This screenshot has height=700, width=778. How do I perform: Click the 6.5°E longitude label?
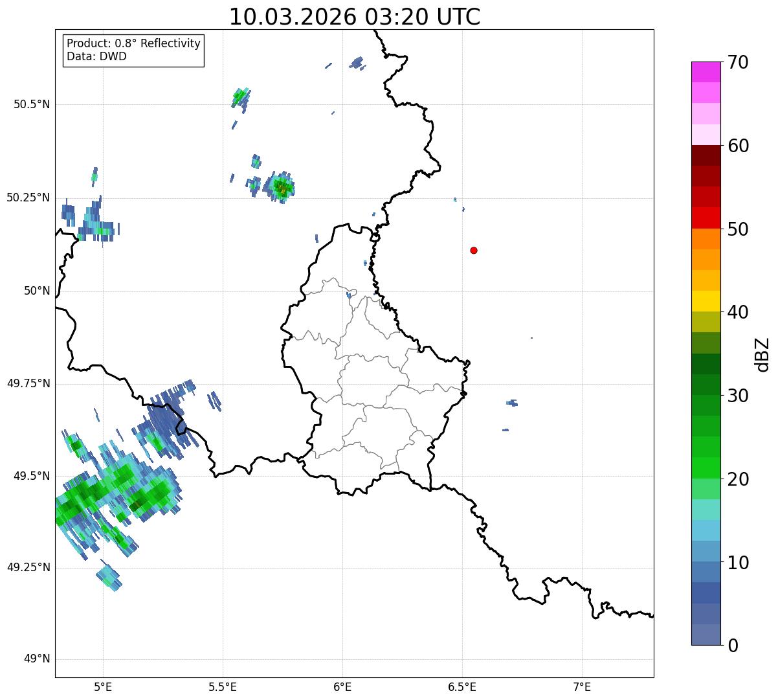pyautogui.click(x=462, y=686)
